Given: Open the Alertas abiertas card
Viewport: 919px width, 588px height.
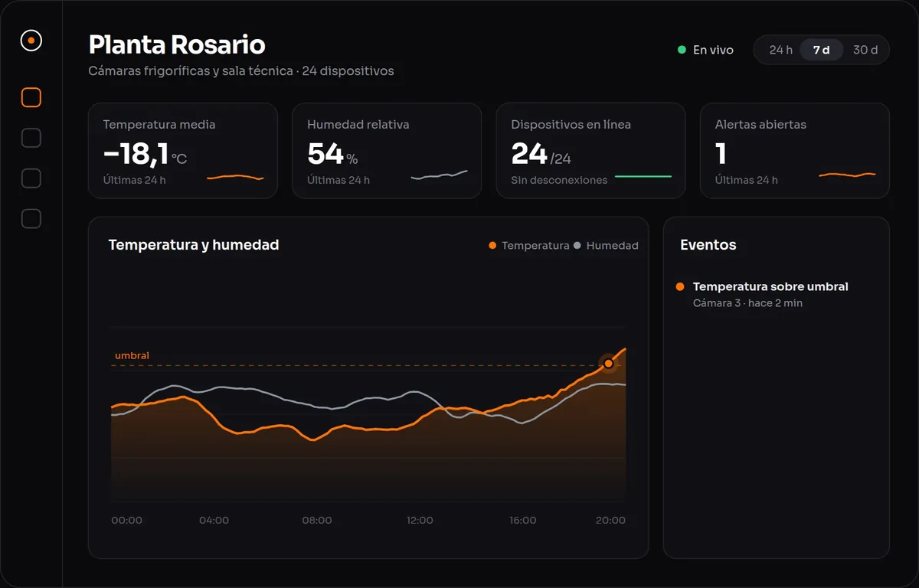Looking at the screenshot, I should pyautogui.click(x=795, y=151).
